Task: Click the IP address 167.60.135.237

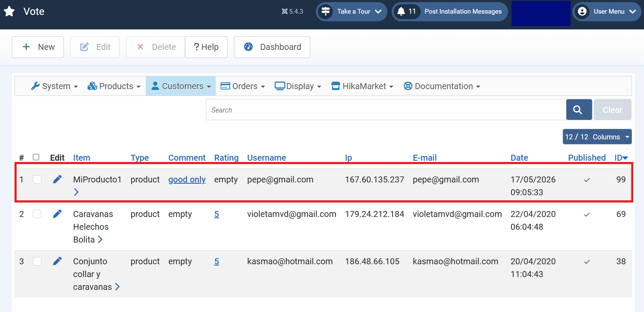Action: [375, 179]
